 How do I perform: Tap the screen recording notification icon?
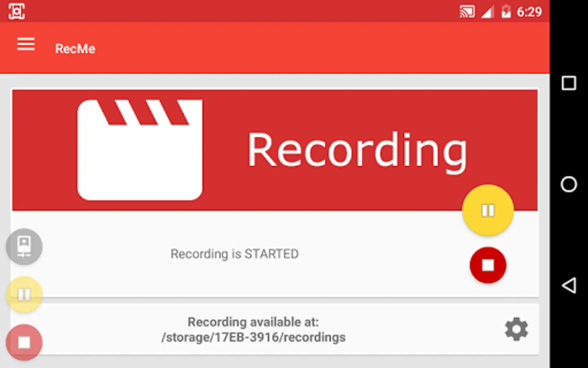click(x=17, y=11)
